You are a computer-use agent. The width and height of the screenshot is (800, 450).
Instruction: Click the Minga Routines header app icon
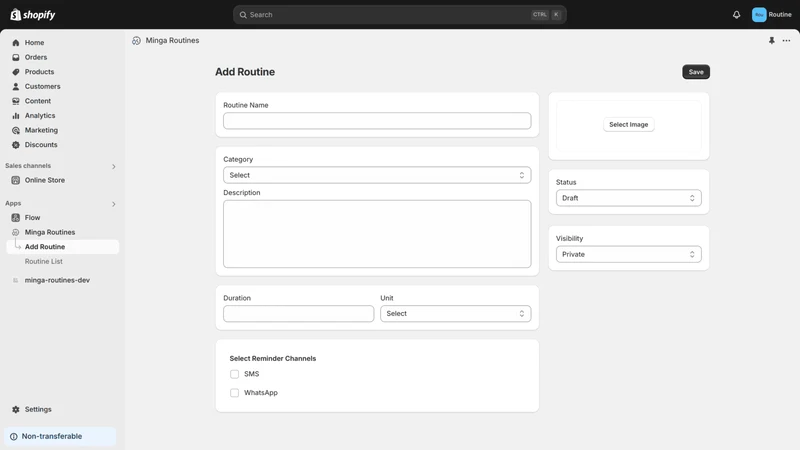[x=136, y=41]
